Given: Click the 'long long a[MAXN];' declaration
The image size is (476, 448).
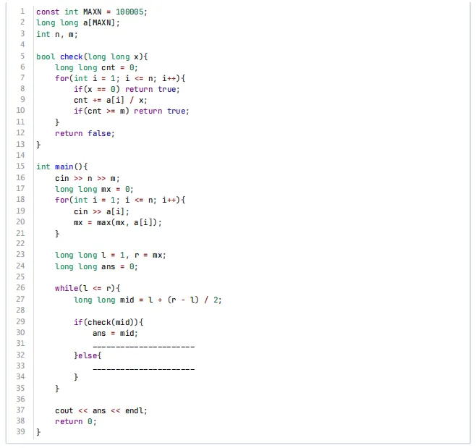Looking at the screenshot, I should (78, 22).
